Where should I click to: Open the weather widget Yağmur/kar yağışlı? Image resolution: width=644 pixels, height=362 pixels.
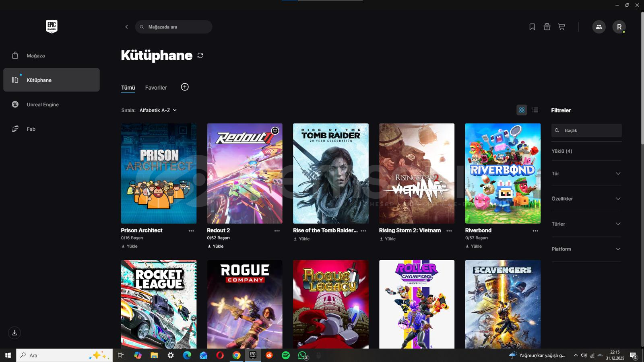pyautogui.click(x=537, y=355)
